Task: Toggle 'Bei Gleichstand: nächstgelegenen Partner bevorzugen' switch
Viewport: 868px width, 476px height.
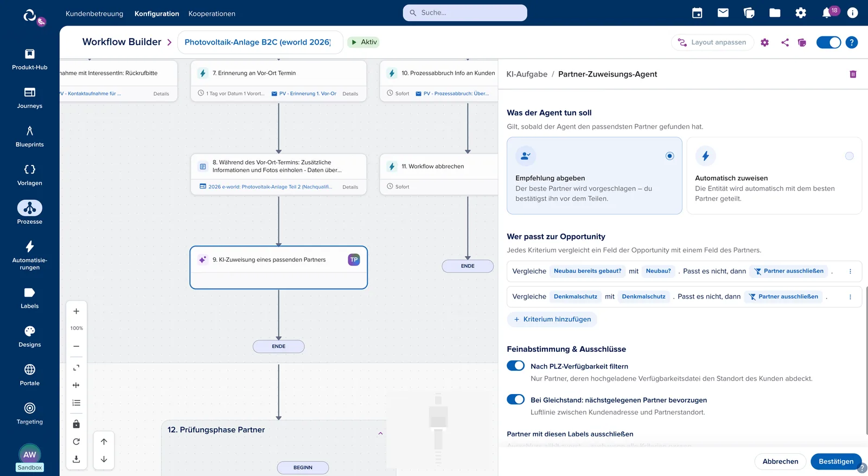Action: [x=516, y=399]
